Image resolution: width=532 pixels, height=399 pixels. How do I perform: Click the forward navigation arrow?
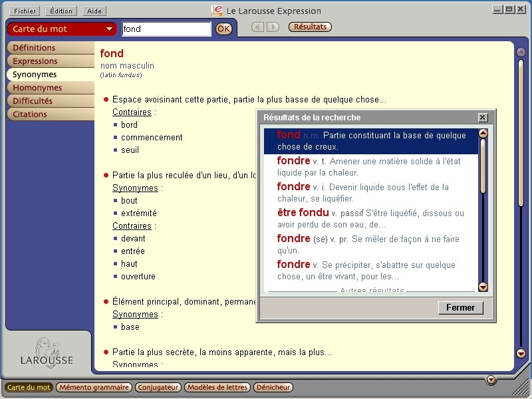[x=273, y=27]
